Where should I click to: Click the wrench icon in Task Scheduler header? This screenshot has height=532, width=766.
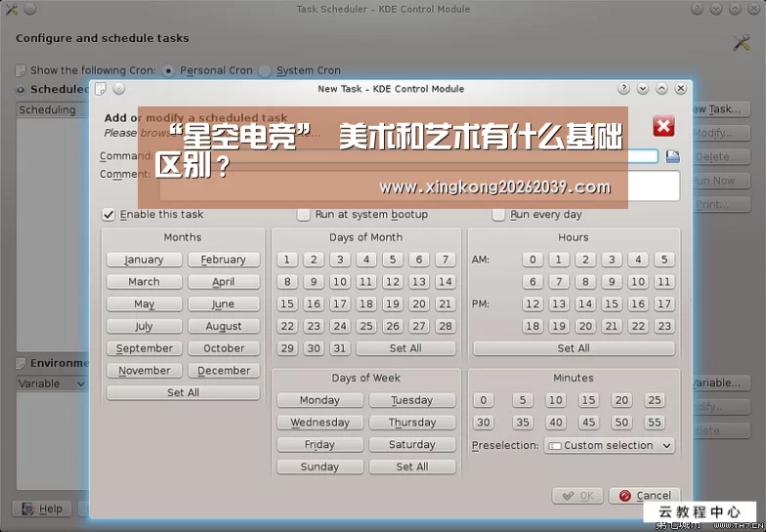(741, 43)
